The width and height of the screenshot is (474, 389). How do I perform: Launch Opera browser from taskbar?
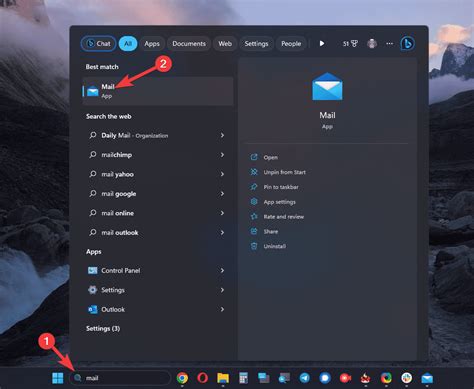tap(202, 378)
